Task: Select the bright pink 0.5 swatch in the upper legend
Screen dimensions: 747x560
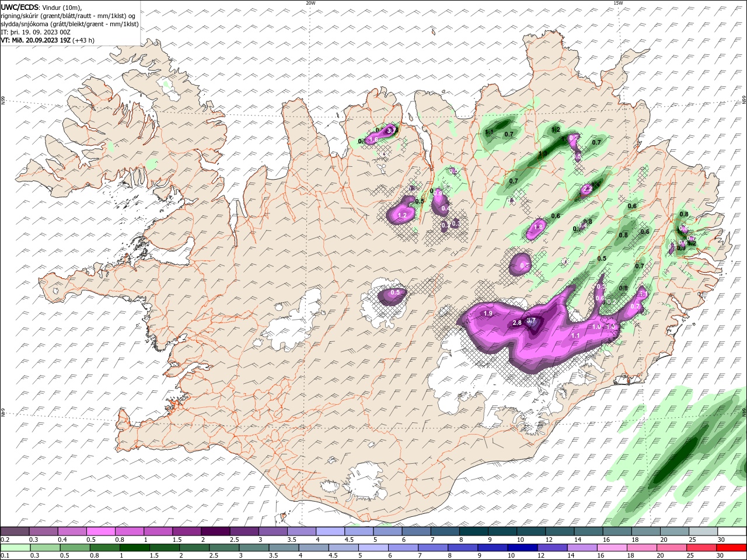Action: (x=100, y=531)
